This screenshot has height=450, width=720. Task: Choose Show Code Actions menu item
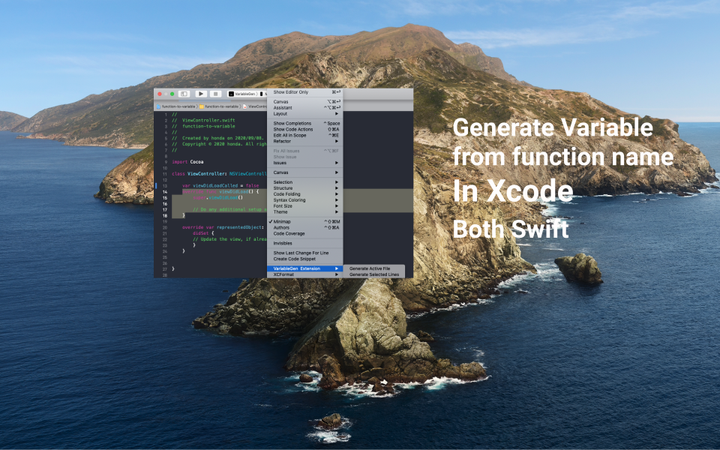[x=305, y=129]
